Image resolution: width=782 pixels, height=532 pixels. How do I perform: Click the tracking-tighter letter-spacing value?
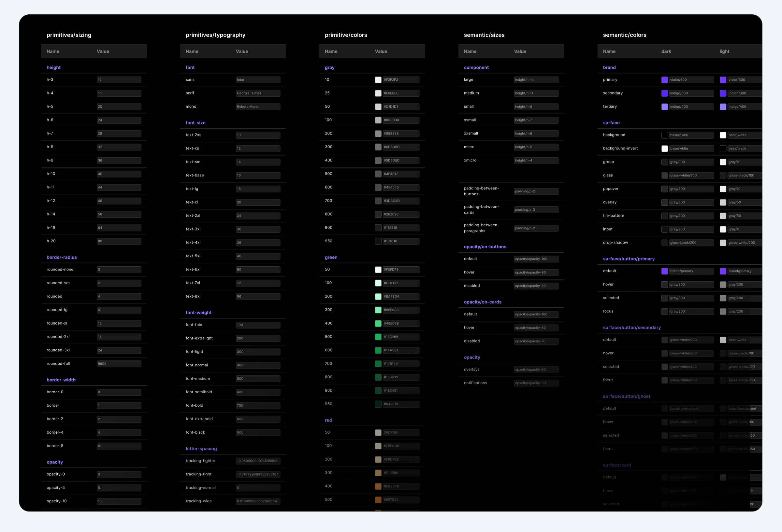258,461
